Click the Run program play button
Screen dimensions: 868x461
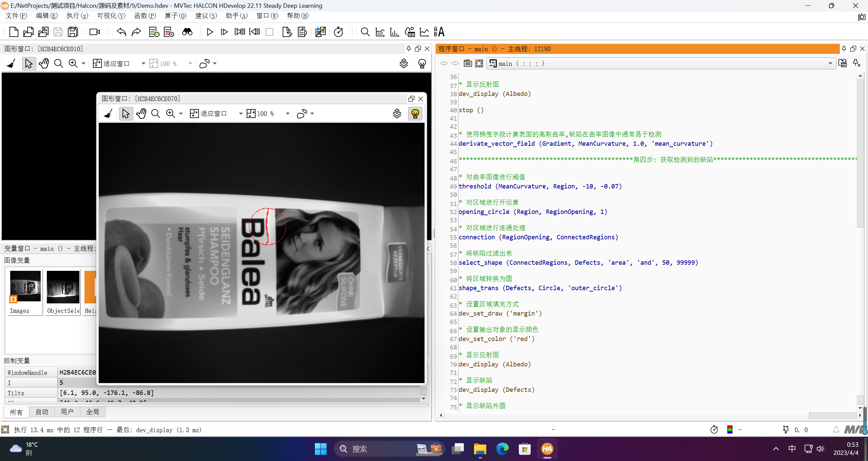click(x=210, y=32)
